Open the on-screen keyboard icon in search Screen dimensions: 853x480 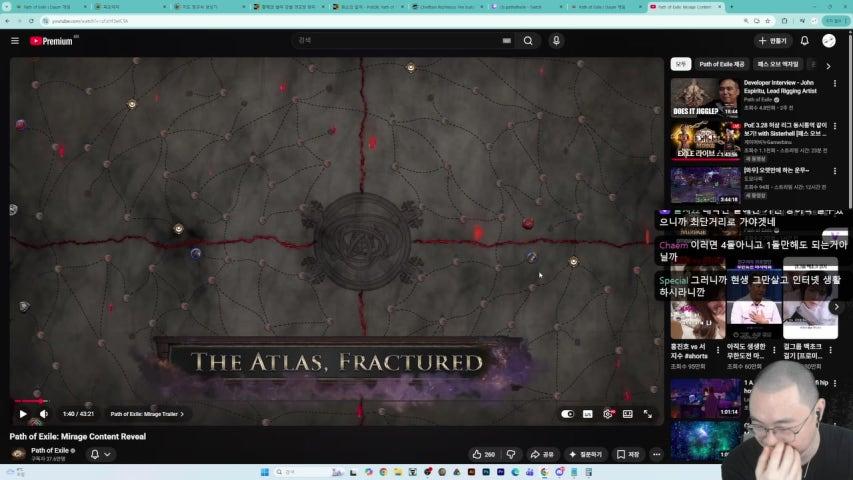click(506, 40)
